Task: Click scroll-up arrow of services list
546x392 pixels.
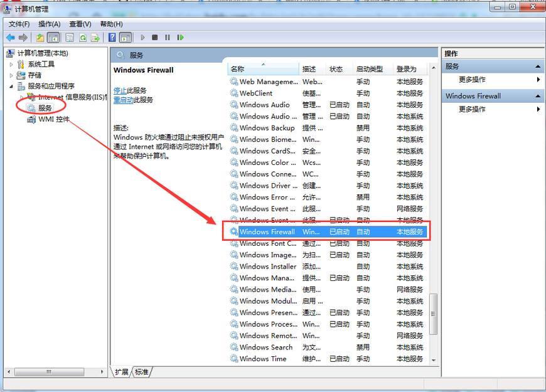Action: [x=434, y=68]
